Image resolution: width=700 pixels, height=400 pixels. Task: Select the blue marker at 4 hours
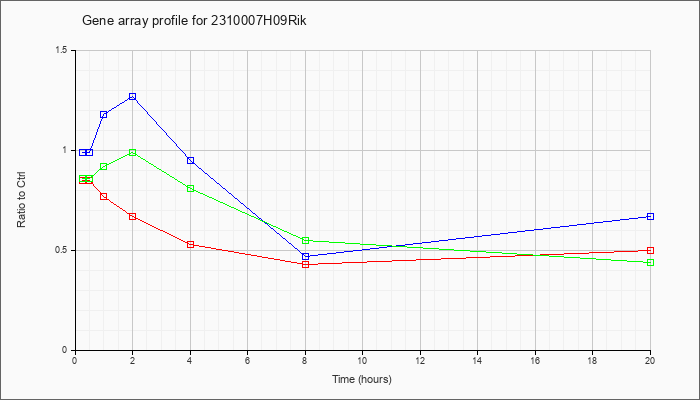tap(191, 160)
